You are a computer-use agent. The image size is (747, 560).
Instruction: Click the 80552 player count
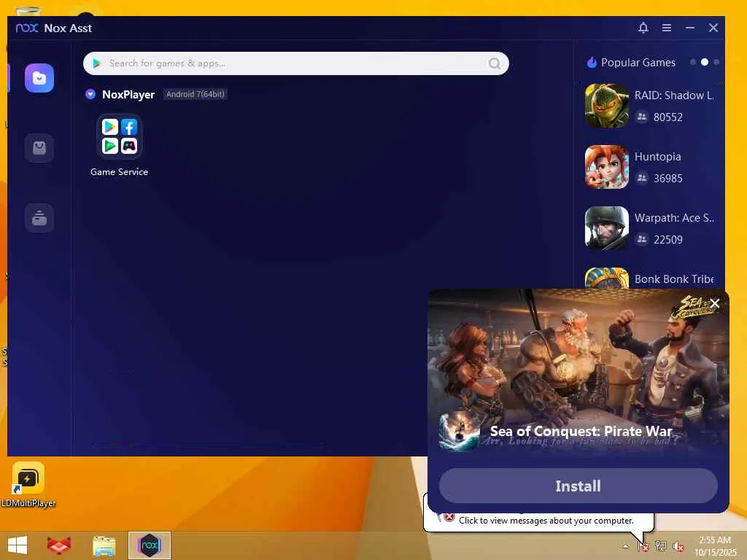(668, 117)
